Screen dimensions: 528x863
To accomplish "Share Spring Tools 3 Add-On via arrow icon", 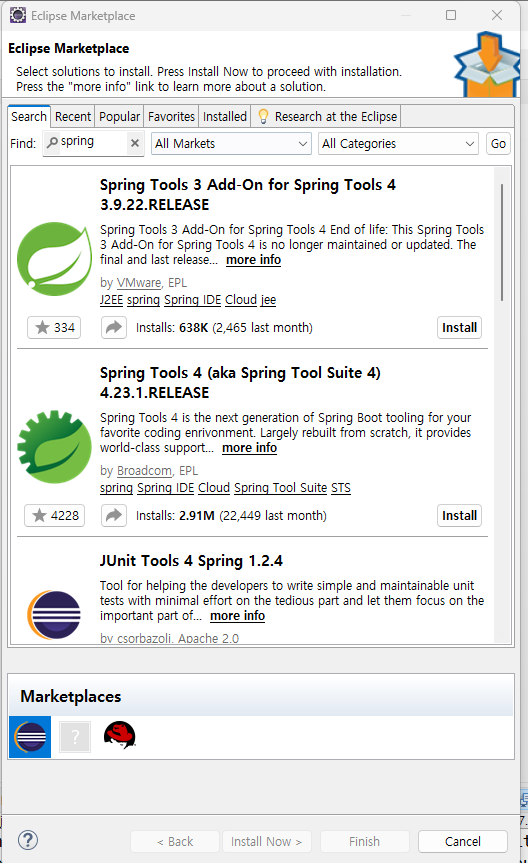I will 114,327.
